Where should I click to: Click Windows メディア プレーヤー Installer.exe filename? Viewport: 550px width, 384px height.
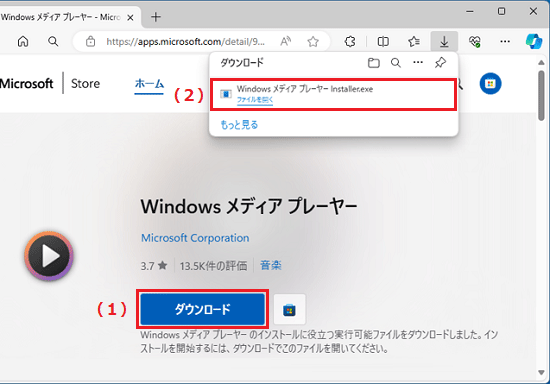coord(305,89)
